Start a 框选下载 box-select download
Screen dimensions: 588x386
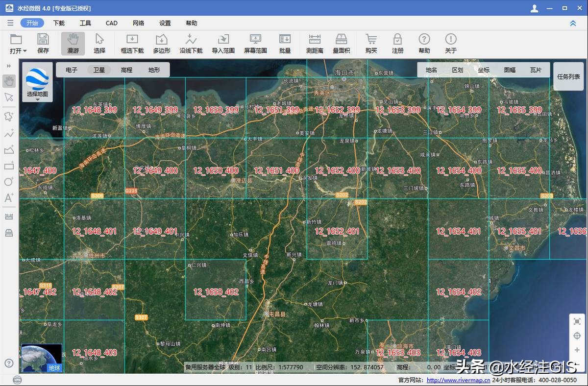[132, 44]
